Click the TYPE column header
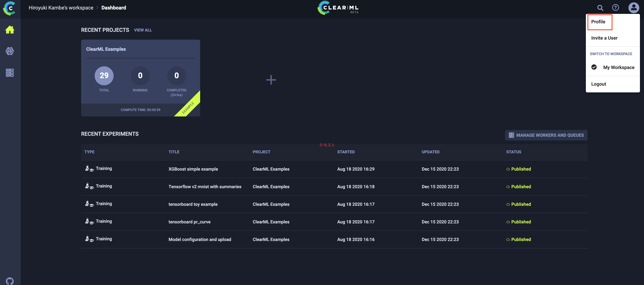 tap(89, 152)
